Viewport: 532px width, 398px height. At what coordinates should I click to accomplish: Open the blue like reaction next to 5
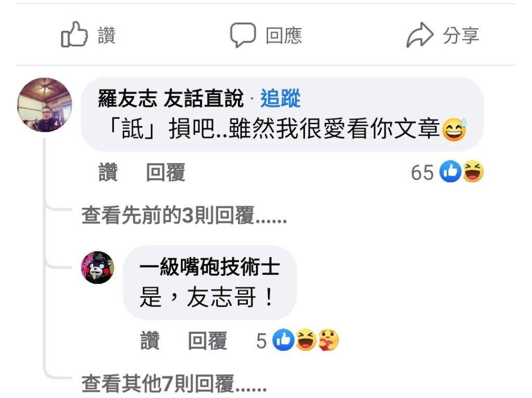283,340
